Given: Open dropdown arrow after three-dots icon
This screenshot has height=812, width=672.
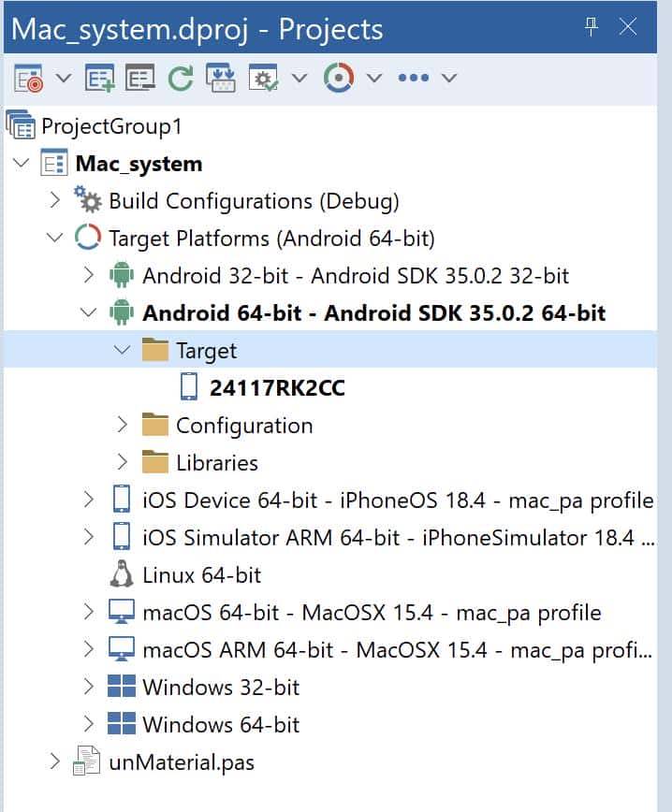Looking at the screenshot, I should (449, 79).
